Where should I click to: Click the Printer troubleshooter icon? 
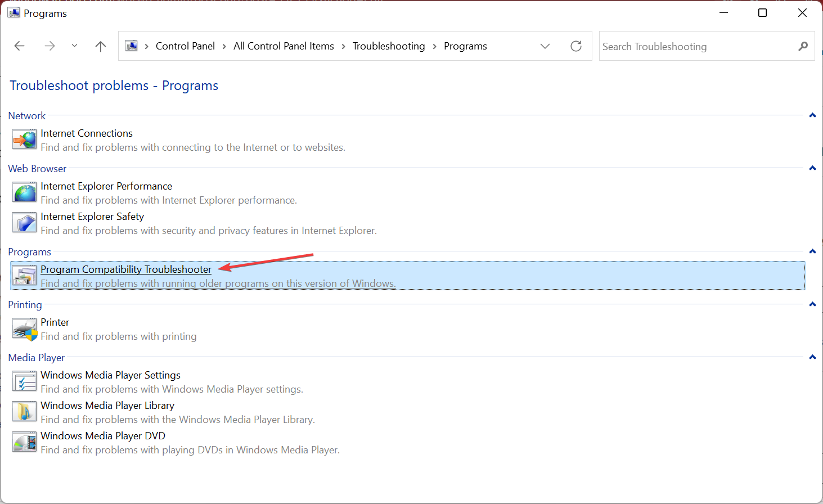[24, 328]
